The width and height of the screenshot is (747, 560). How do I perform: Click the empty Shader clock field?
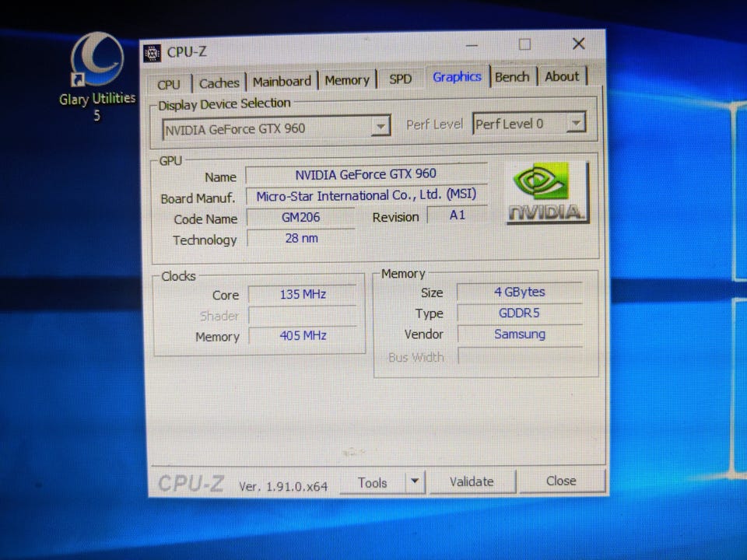tap(303, 315)
